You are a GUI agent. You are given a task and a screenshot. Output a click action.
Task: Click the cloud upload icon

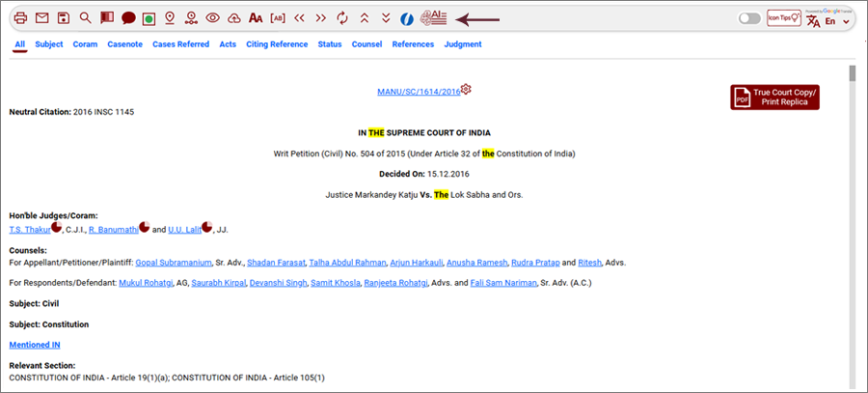(234, 18)
